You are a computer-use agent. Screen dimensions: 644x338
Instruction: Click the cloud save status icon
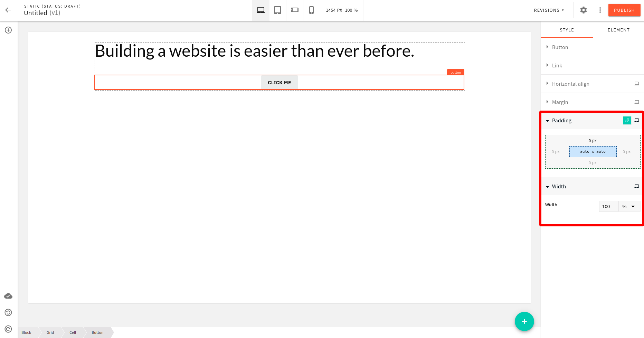click(x=8, y=296)
